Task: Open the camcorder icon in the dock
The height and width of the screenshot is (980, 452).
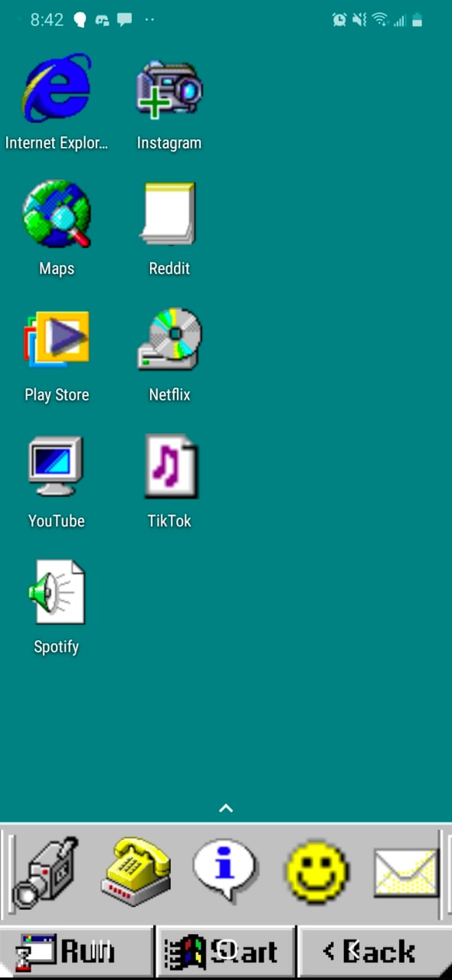Action: [x=45, y=872]
